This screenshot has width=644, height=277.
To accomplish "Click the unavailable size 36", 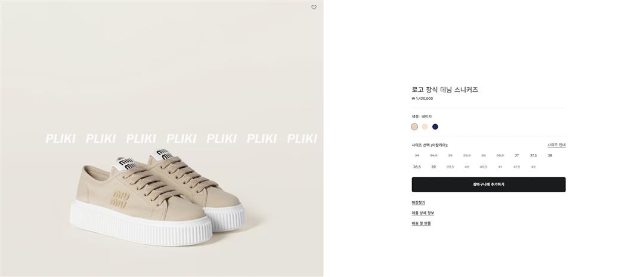I will click(x=483, y=155).
